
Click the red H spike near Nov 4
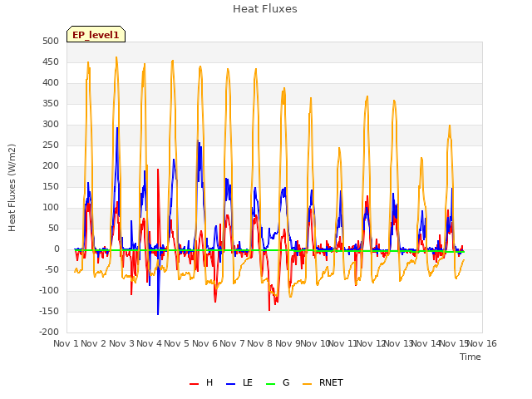tap(158, 170)
